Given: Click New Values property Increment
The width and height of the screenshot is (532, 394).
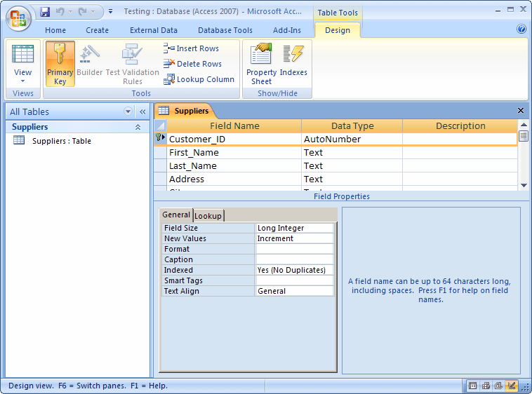Looking at the screenshot, I should [294, 238].
